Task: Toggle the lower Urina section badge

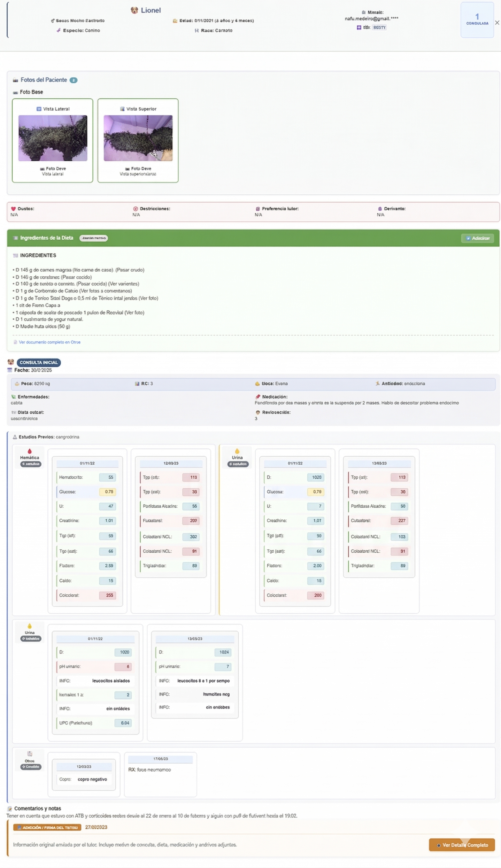Action: tap(31, 639)
